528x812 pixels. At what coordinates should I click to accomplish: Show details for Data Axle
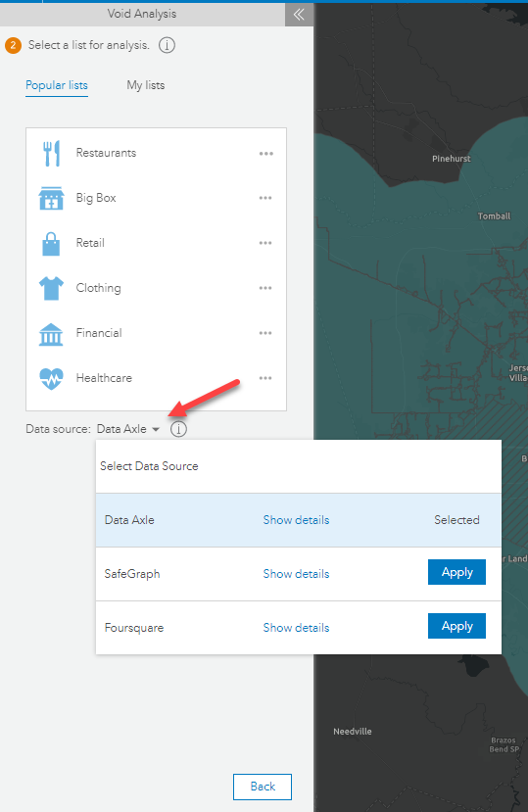point(296,520)
